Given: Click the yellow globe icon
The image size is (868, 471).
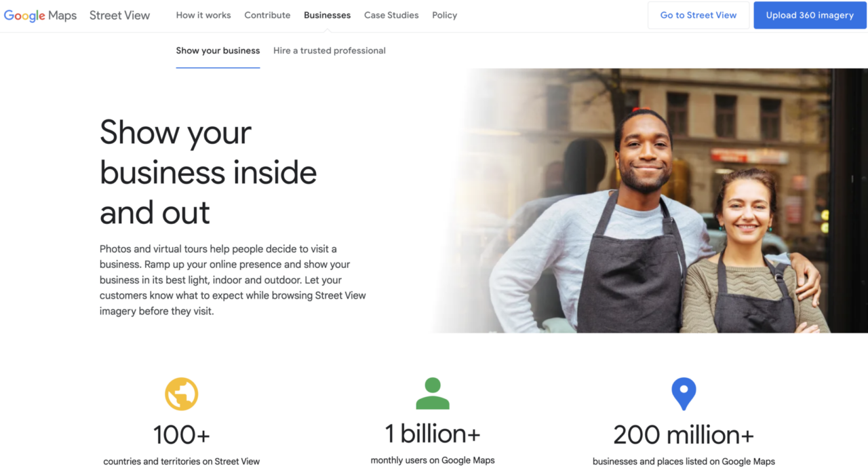Looking at the screenshot, I should click(182, 394).
